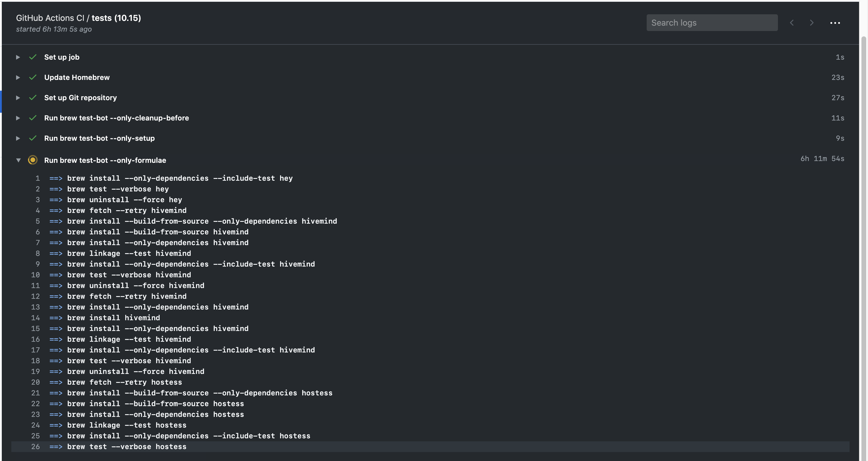Click the 'tests (10.15)' job title
Screen dimensions: 868x461
click(x=116, y=18)
